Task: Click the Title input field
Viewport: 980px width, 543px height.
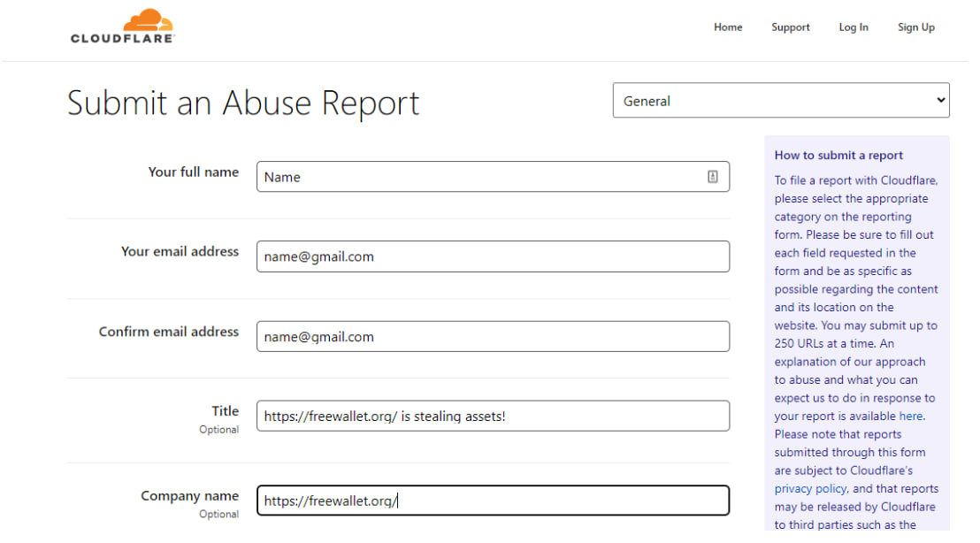Action: (493, 416)
